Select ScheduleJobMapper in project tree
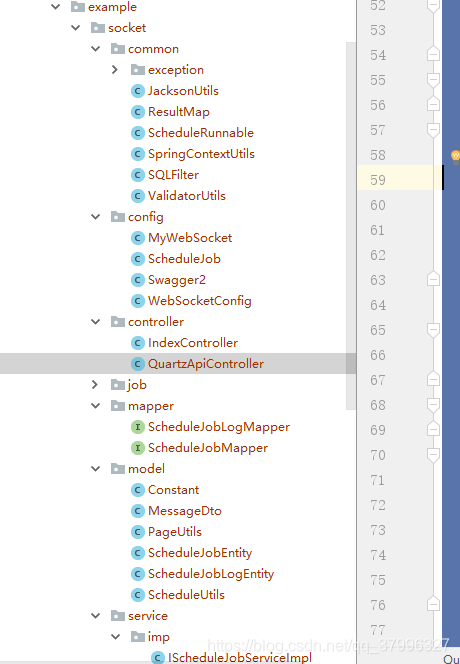 208,448
